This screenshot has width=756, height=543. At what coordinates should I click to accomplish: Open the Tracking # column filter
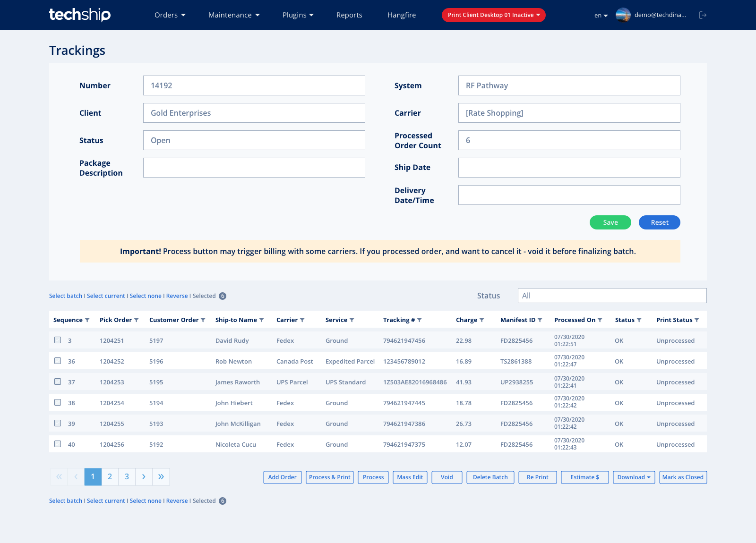(x=420, y=320)
